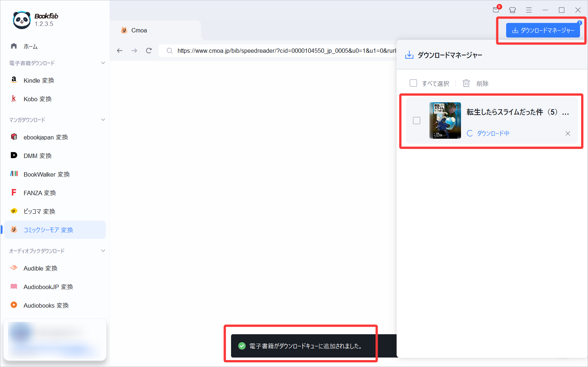Viewport: 588px width, 367px height.
Task: Click the trash delete icon
Action: 466,83
